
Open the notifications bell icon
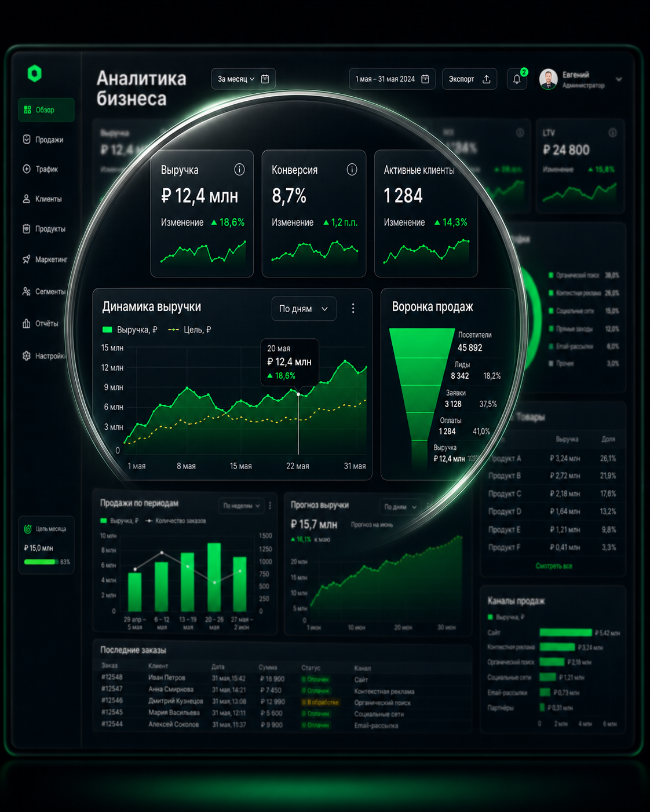[517, 79]
